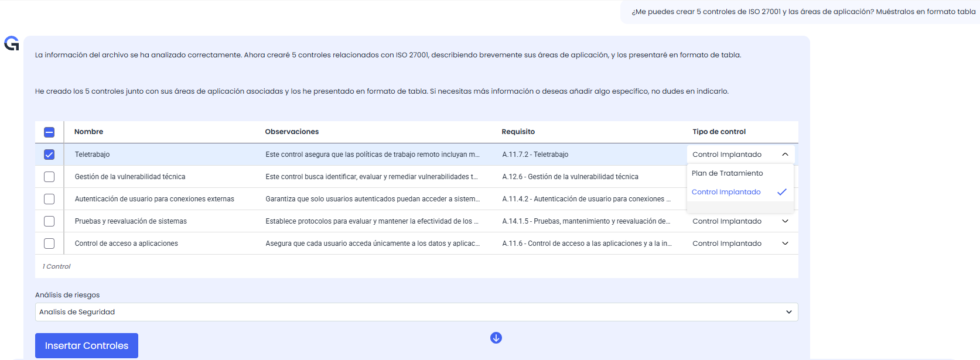Click the blue checkmark beside Control Implantado
The height and width of the screenshot is (360, 980).
click(x=781, y=192)
